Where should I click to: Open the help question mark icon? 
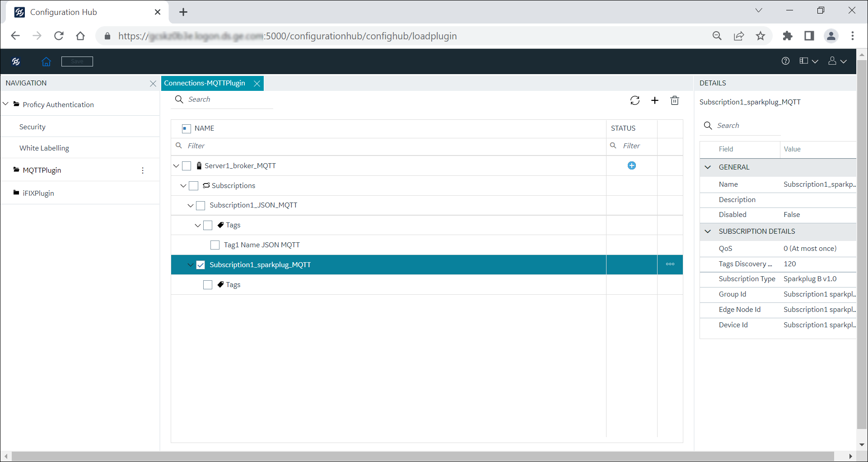click(x=785, y=61)
